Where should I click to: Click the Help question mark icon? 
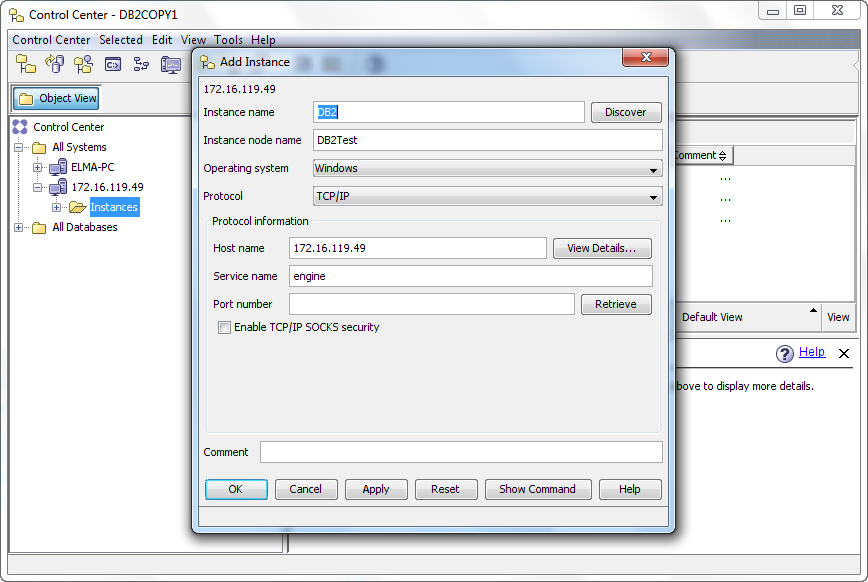coord(784,353)
